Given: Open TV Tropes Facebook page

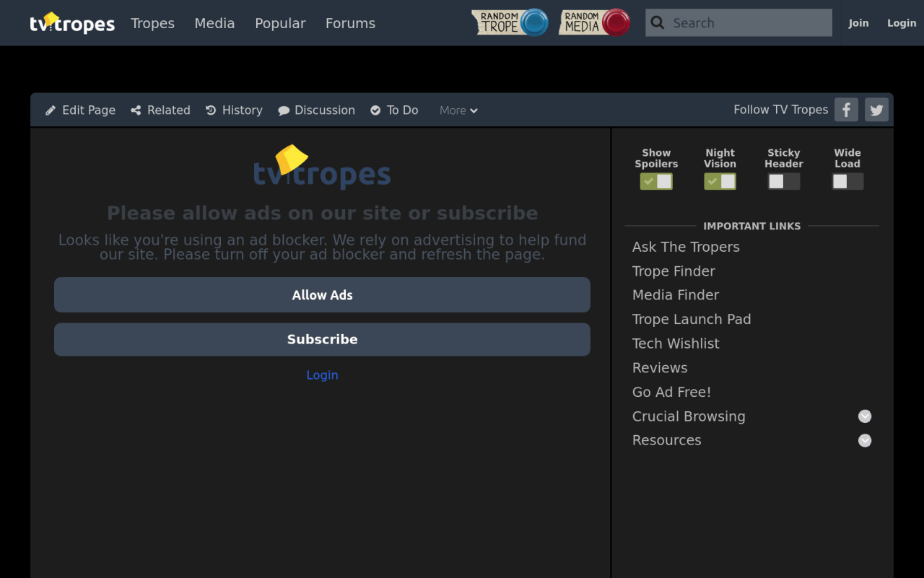Looking at the screenshot, I should pyautogui.click(x=846, y=110).
